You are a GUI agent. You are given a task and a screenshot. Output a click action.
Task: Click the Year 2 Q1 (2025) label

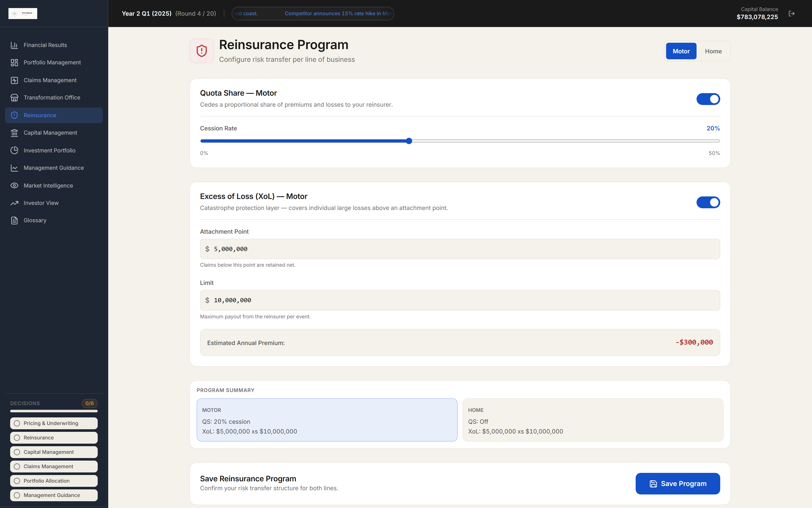point(146,13)
